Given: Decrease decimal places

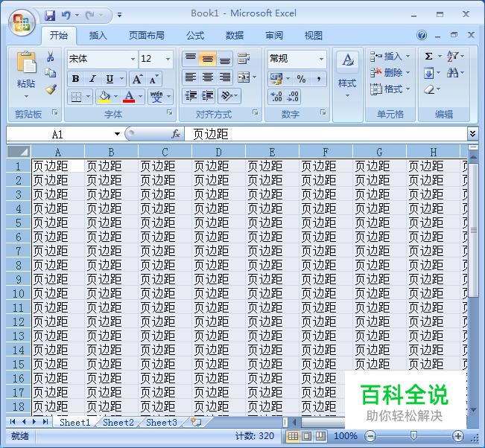Looking at the screenshot, I should coord(293,97).
